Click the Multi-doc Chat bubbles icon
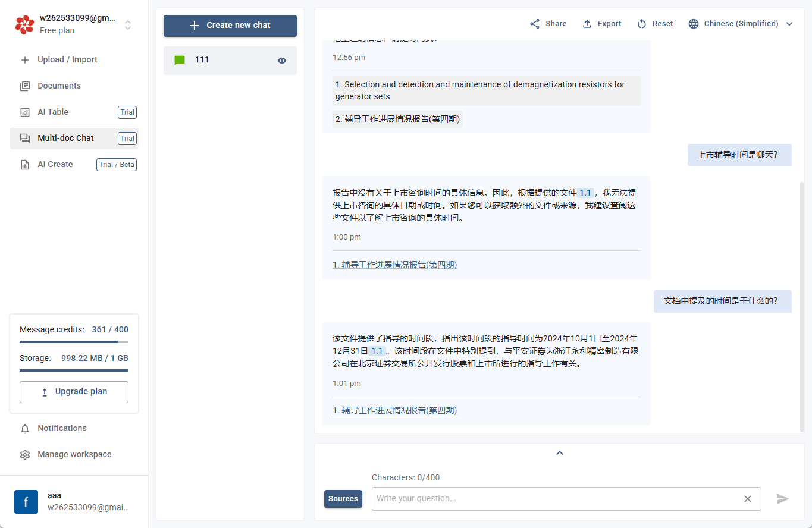 tap(25, 139)
